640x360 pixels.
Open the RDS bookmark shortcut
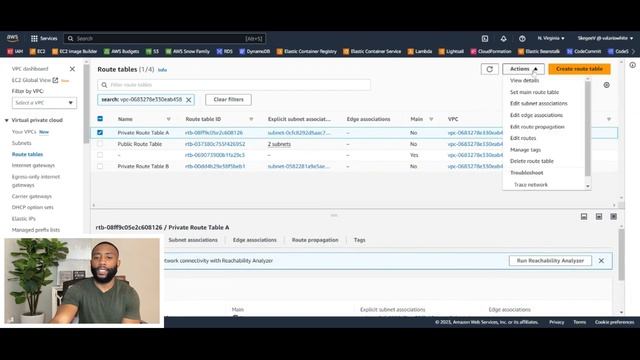[x=224, y=51]
